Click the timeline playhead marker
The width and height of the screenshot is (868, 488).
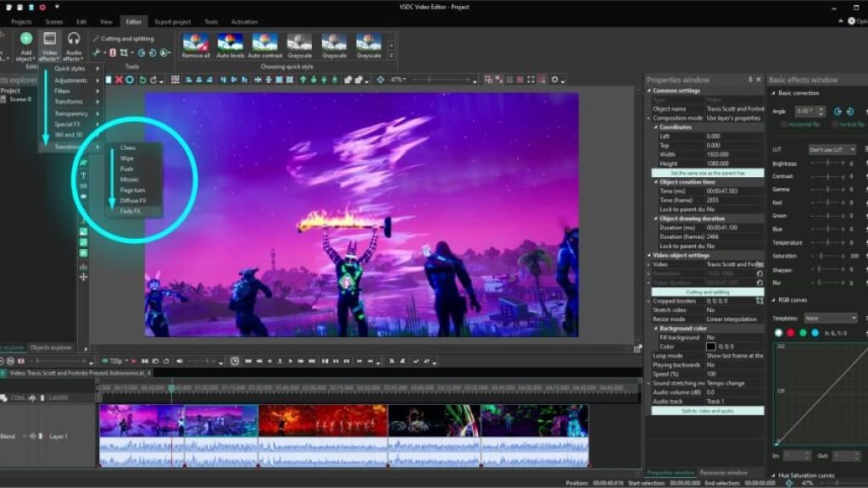[171, 388]
